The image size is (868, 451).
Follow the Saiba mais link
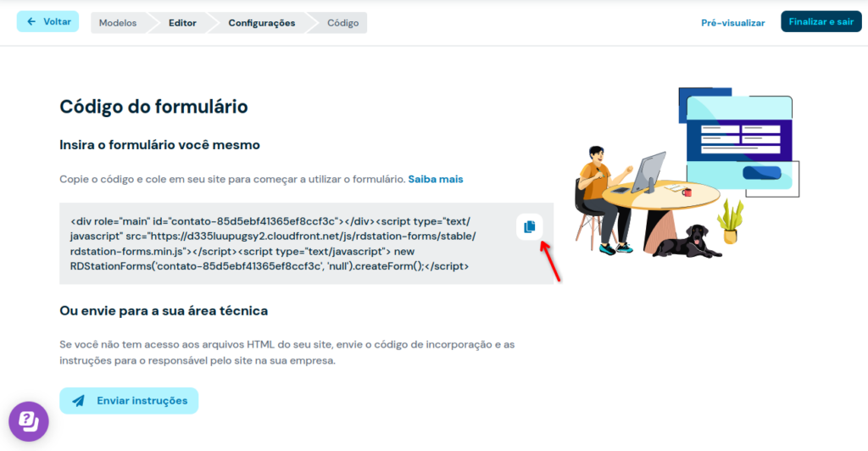pos(436,180)
